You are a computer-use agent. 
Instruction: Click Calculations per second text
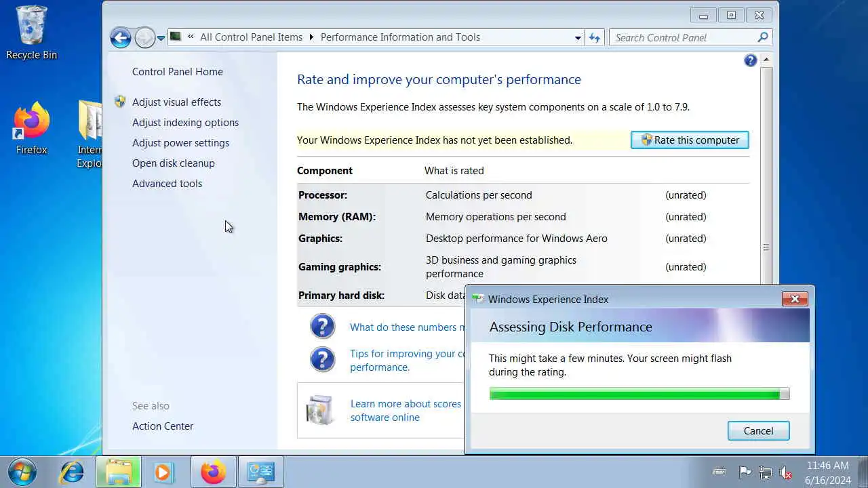(479, 195)
